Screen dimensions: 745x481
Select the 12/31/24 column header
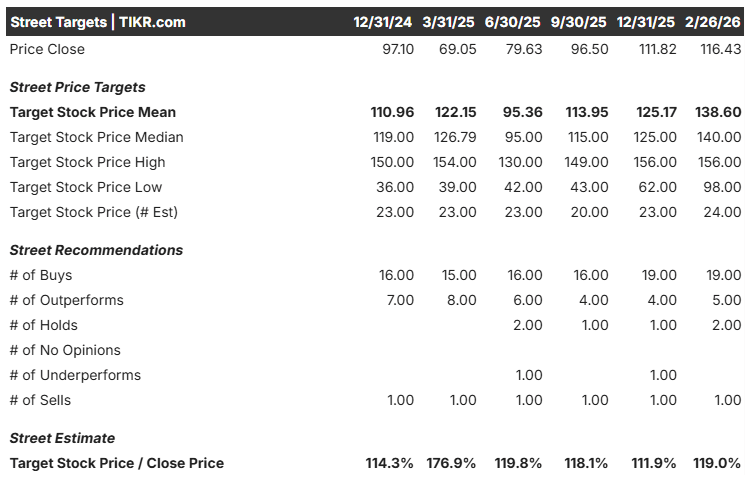tap(382, 22)
